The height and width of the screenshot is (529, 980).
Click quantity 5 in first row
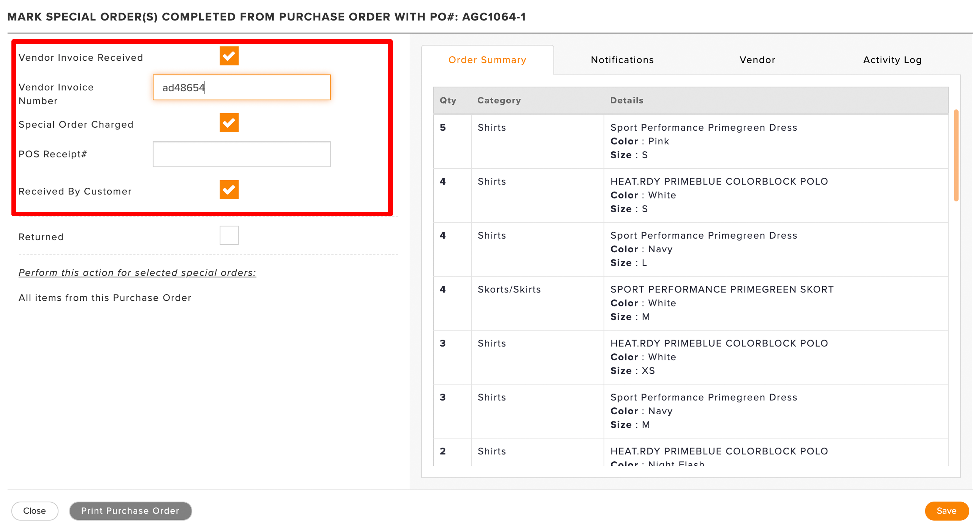click(443, 127)
